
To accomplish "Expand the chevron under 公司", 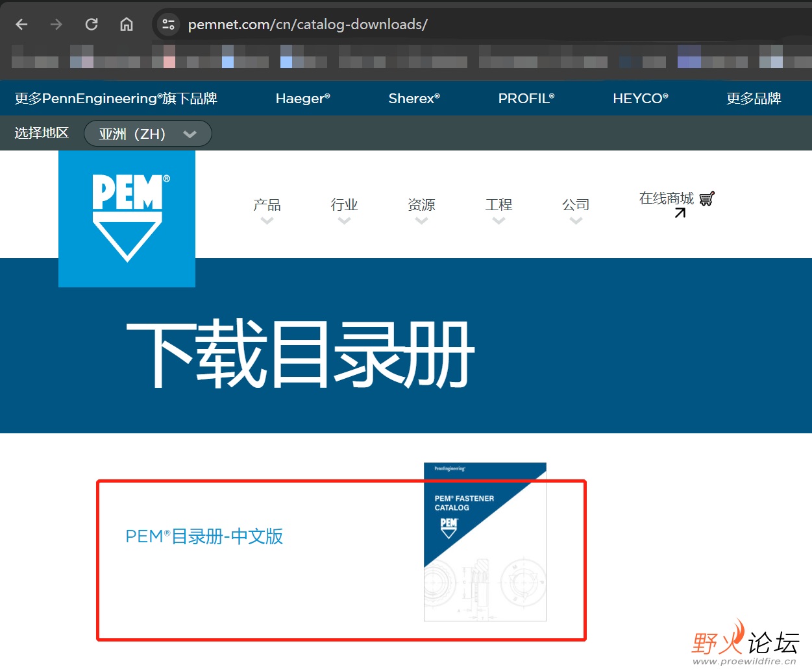I will tap(576, 221).
